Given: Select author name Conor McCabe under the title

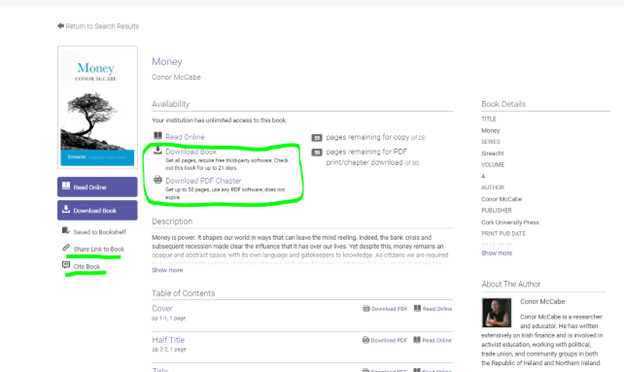Looking at the screenshot, I should pos(176,77).
